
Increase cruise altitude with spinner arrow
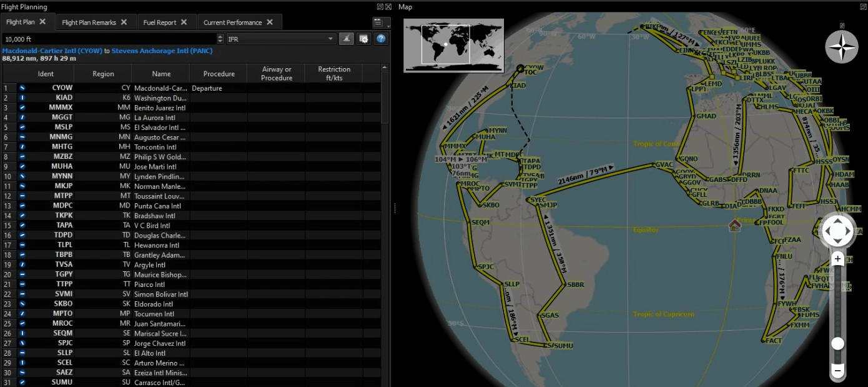point(220,36)
